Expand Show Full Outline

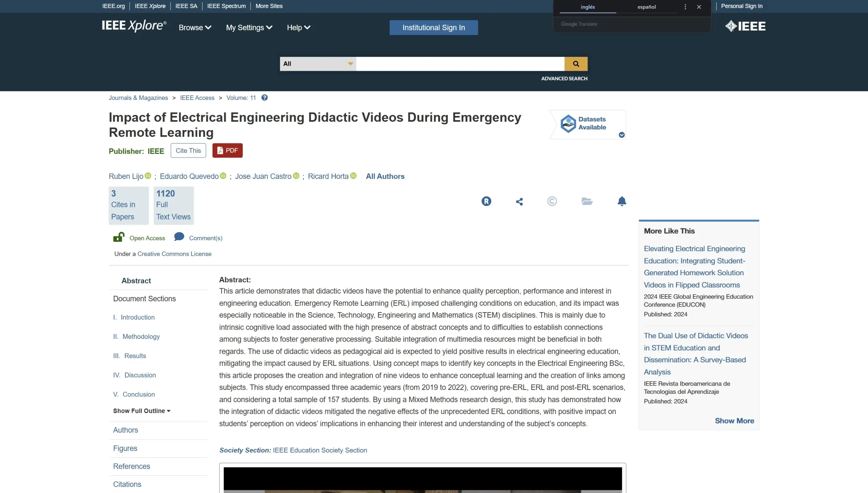pos(142,411)
